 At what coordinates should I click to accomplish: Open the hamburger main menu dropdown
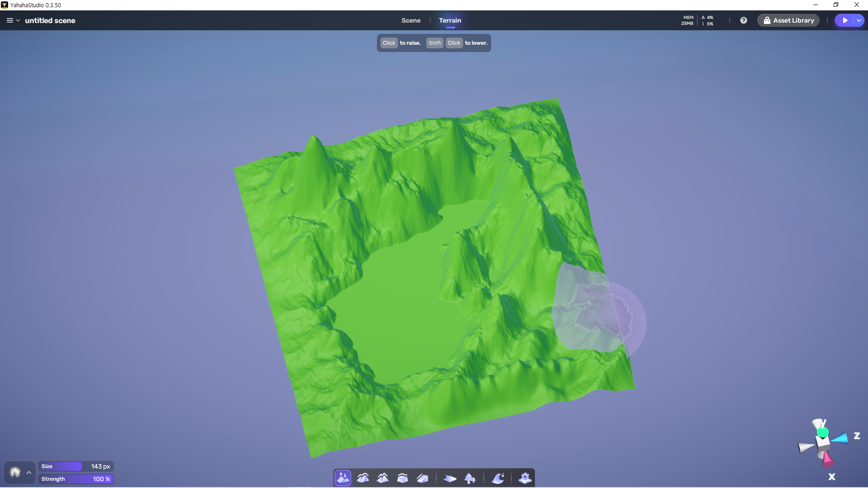(13, 20)
